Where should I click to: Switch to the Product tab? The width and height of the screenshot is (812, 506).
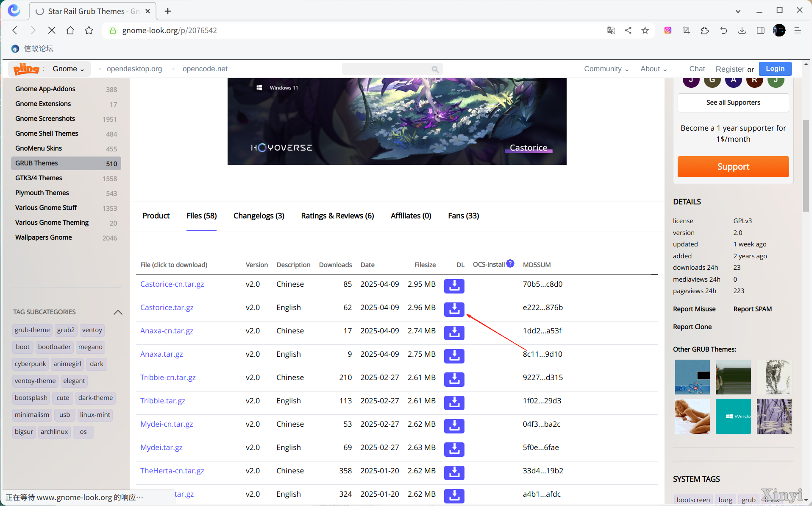156,216
